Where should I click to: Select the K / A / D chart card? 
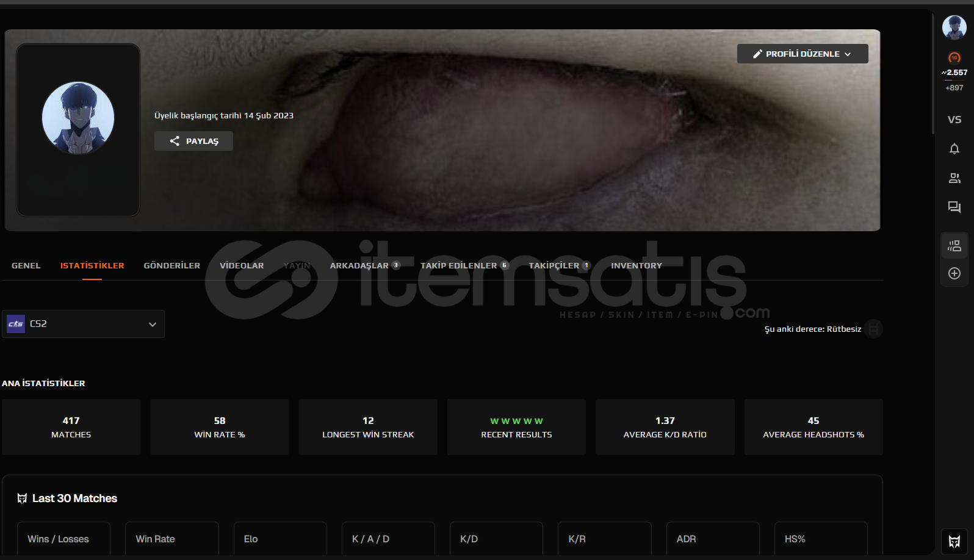[x=388, y=539]
